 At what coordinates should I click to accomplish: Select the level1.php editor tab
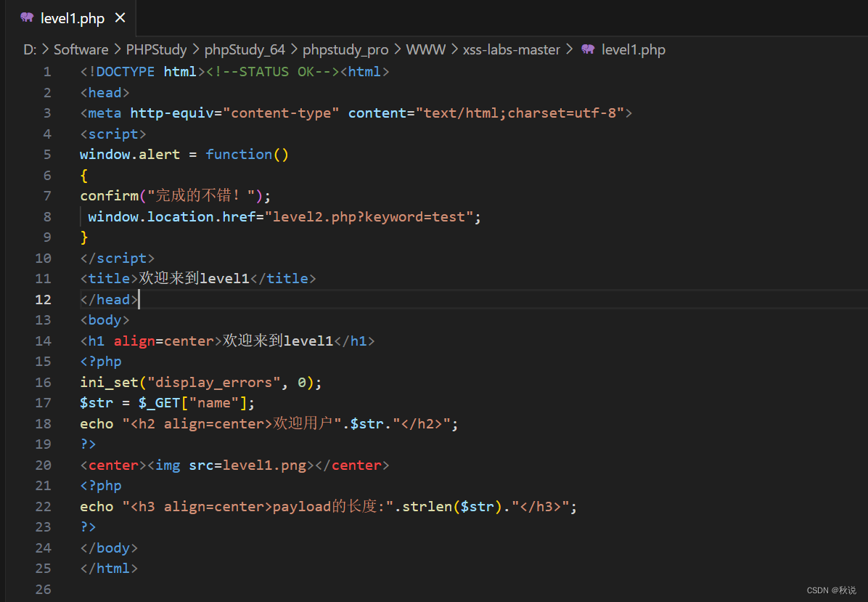pyautogui.click(x=71, y=18)
